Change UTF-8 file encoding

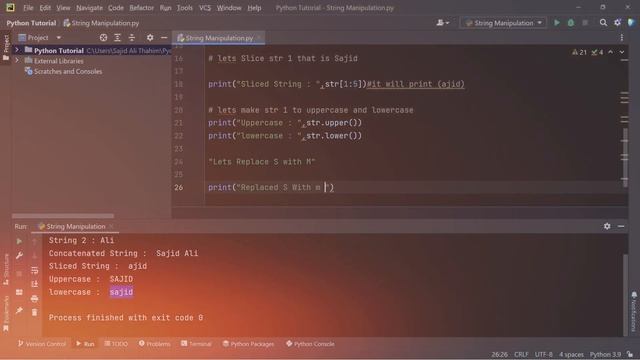pos(544,355)
